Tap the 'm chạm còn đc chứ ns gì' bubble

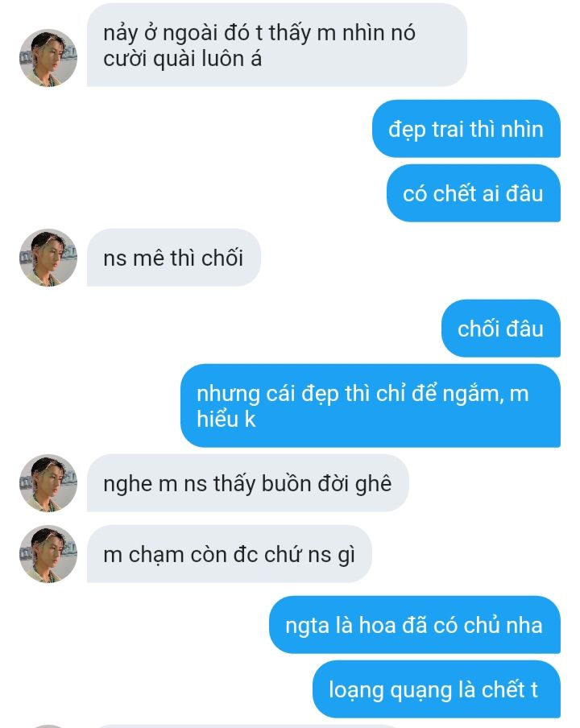point(230,554)
